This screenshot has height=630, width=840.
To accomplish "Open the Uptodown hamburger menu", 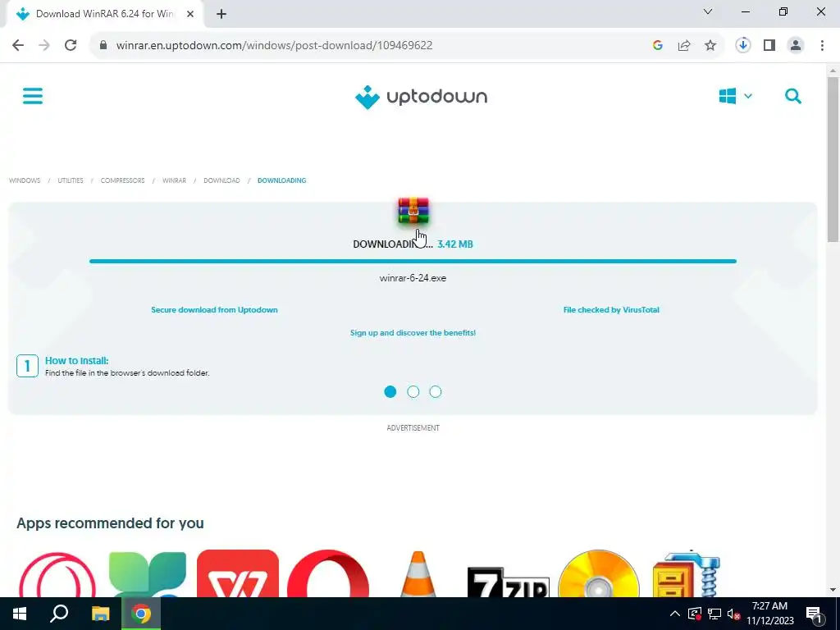I will 33,97.
